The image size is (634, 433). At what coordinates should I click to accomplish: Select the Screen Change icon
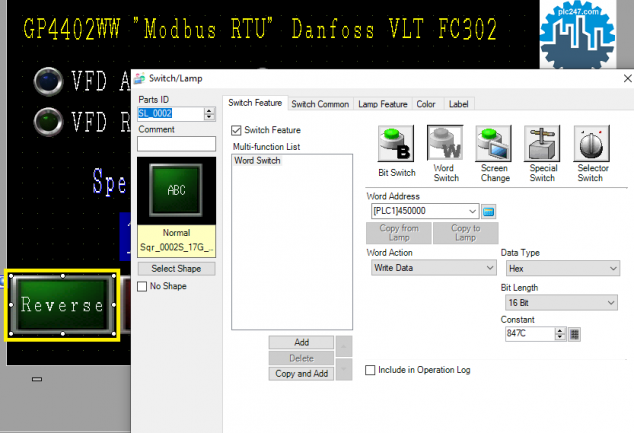(493, 143)
